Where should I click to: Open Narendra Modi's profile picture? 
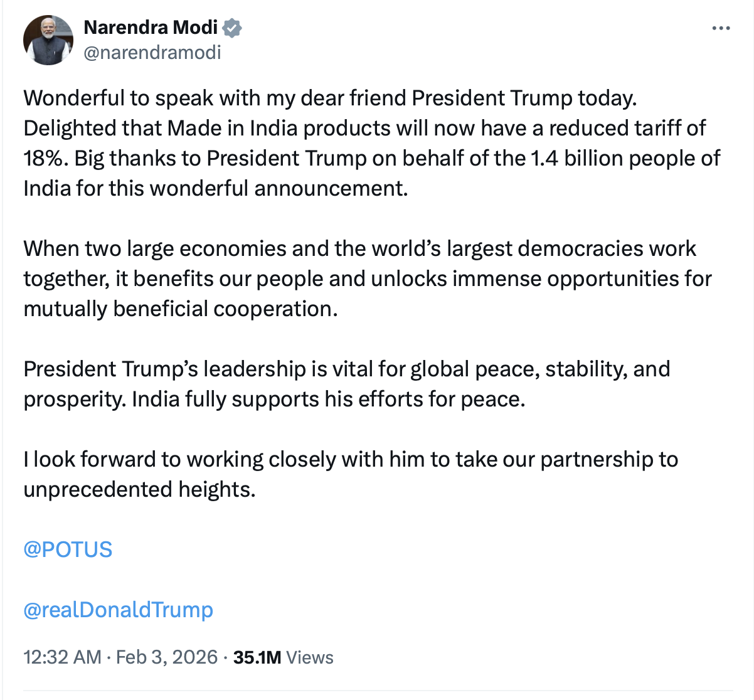[x=48, y=40]
